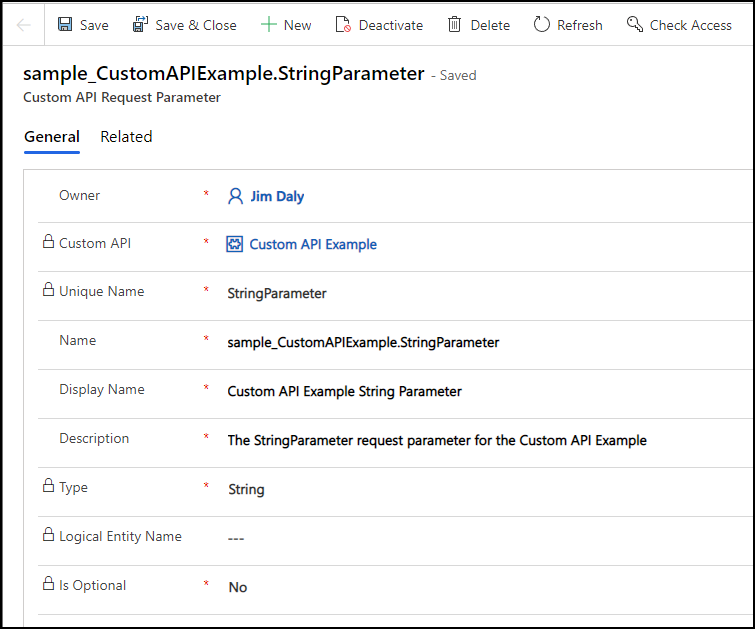Click the Check Access key icon
The height and width of the screenshot is (629, 755).
click(x=635, y=25)
